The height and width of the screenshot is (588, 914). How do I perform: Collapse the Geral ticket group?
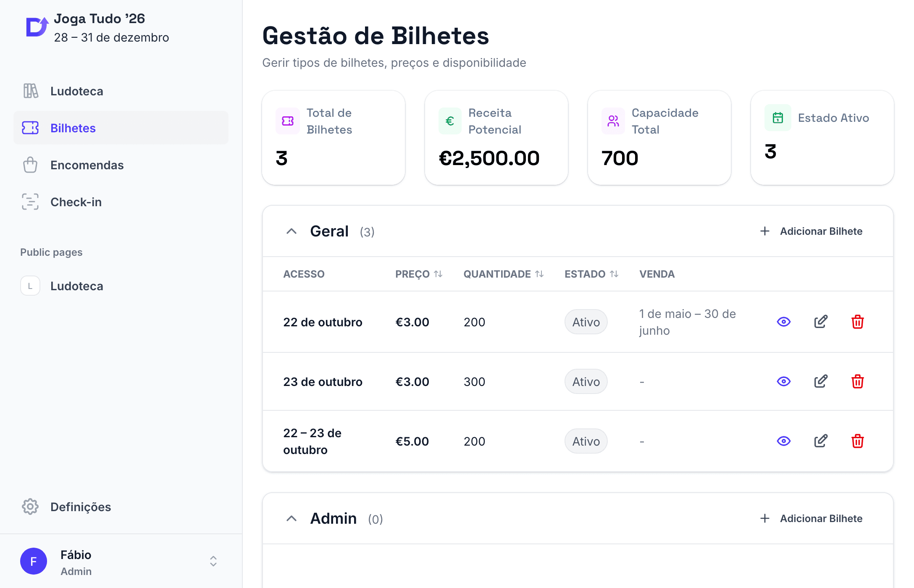tap(292, 231)
